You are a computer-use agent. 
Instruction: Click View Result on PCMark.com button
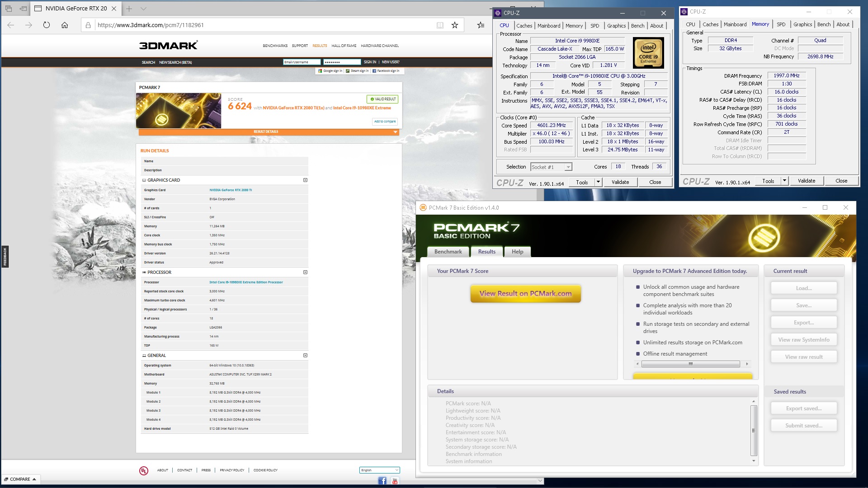point(525,294)
